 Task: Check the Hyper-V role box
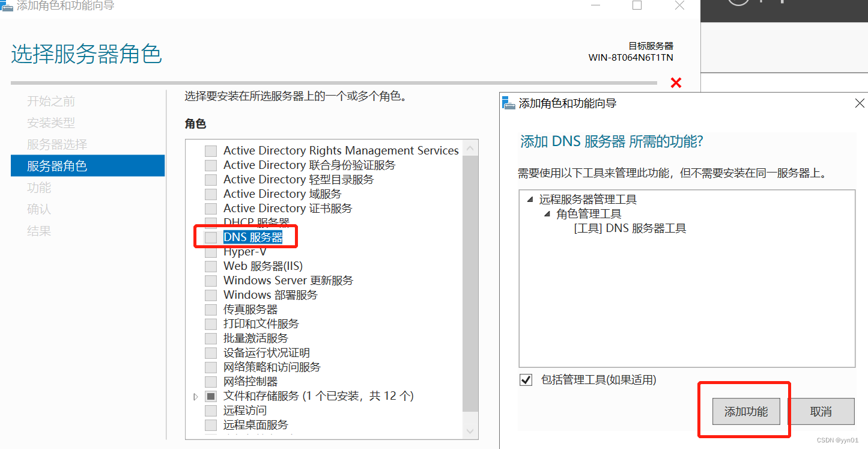210,252
